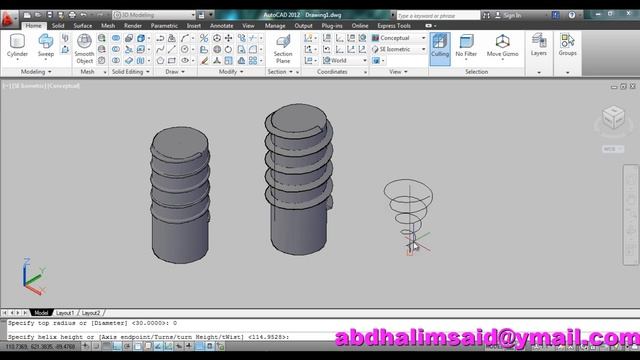Select the Sweep tool
The height and width of the screenshot is (360, 640).
46,46
